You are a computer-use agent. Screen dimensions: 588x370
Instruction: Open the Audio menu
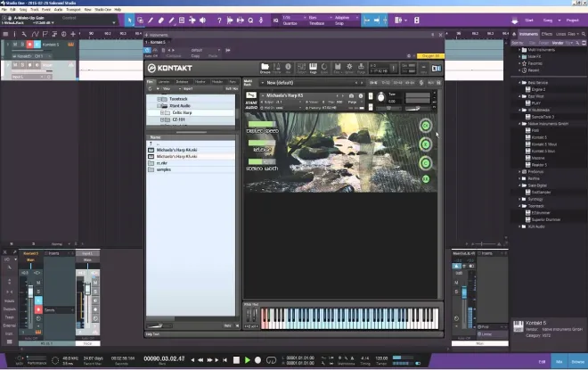(x=58, y=10)
